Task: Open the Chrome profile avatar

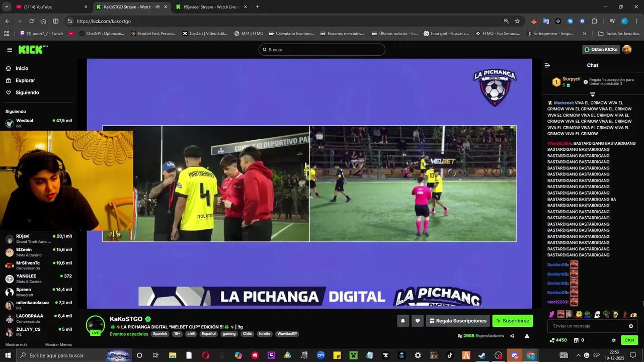Action: tap(624, 21)
